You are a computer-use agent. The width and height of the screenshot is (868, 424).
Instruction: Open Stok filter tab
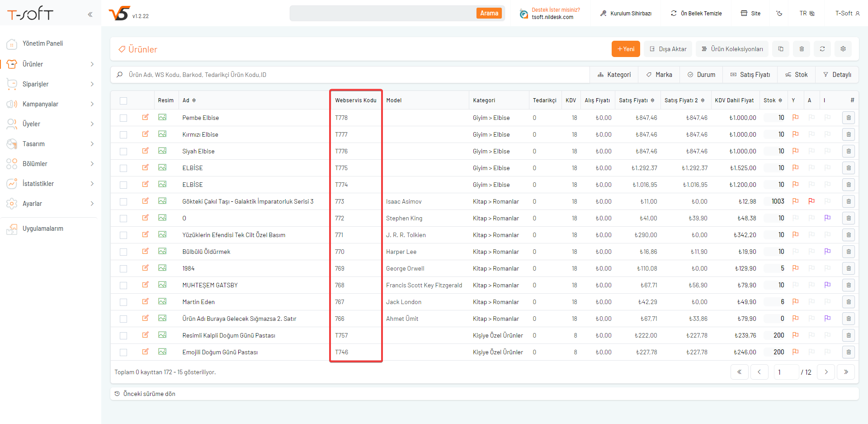797,75
